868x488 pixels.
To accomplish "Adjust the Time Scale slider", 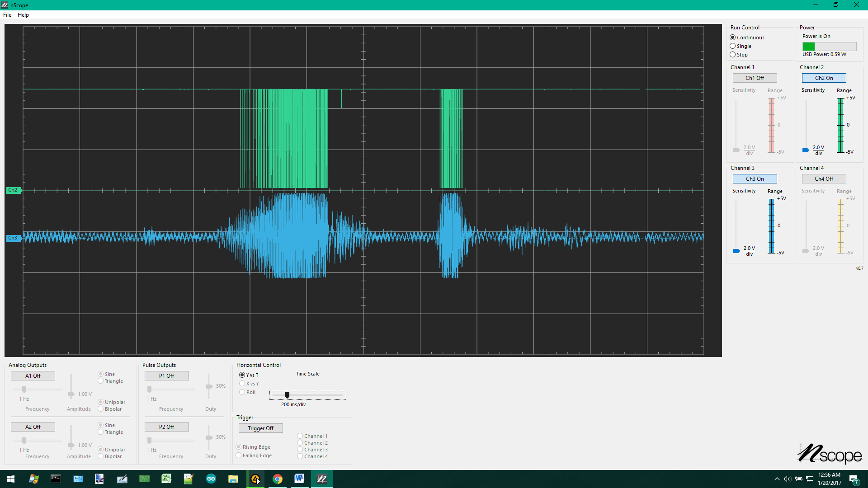I will point(287,395).
